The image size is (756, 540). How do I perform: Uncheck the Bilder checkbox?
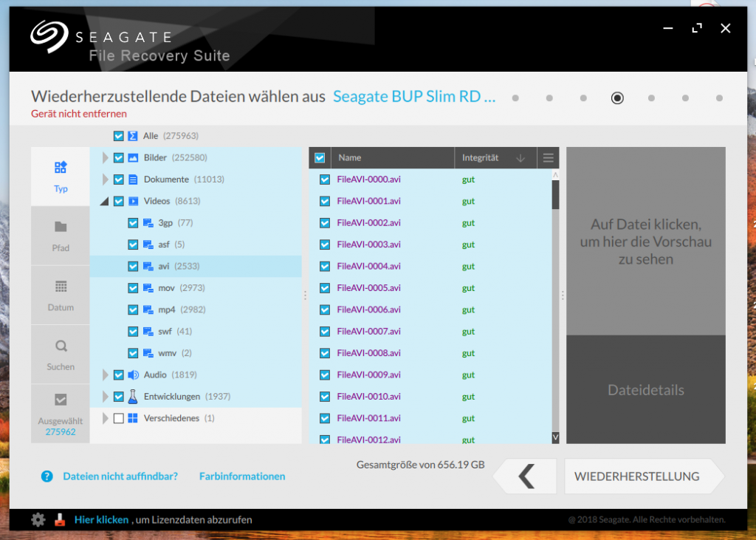pyautogui.click(x=119, y=158)
